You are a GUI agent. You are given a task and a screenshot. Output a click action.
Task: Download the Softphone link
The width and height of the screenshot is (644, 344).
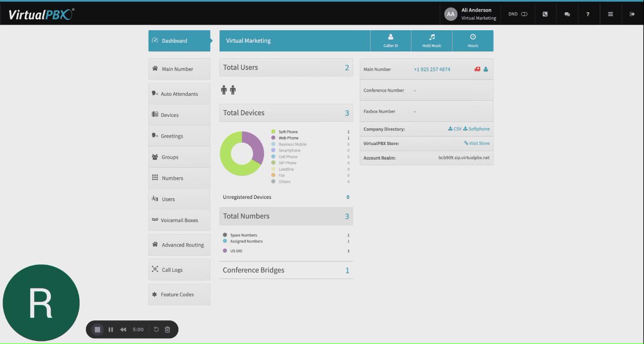(476, 129)
